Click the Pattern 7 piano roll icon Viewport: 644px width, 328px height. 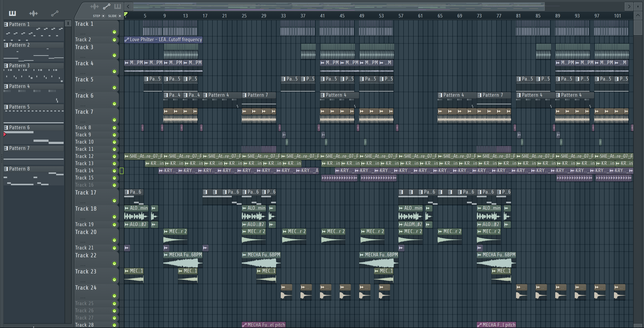point(6,148)
